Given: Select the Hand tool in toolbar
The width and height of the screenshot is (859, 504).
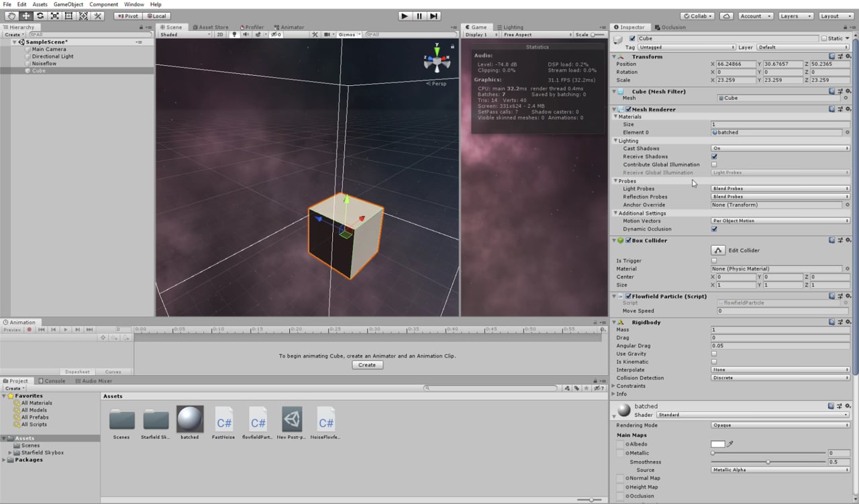Looking at the screenshot, I should click(11, 15).
